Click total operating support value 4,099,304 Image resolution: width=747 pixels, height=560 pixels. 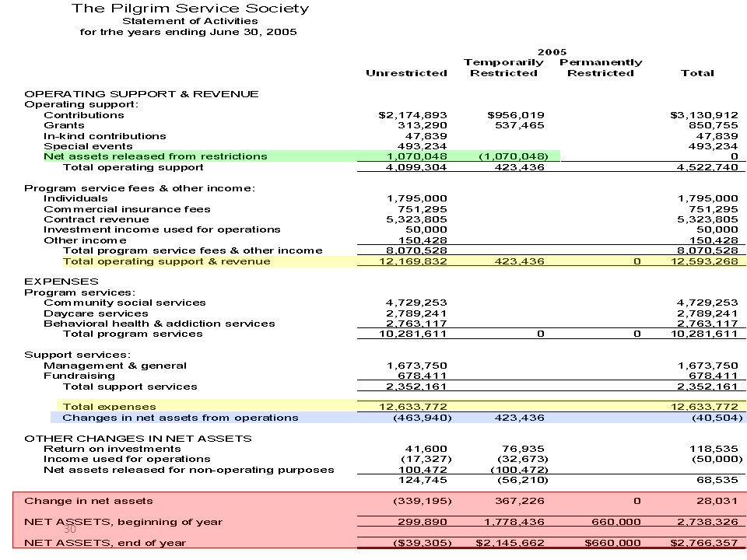tap(416, 167)
